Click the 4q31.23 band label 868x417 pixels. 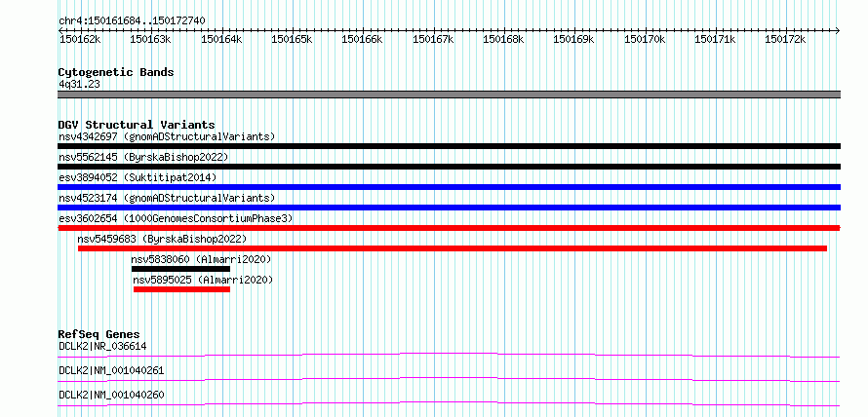[x=79, y=85]
